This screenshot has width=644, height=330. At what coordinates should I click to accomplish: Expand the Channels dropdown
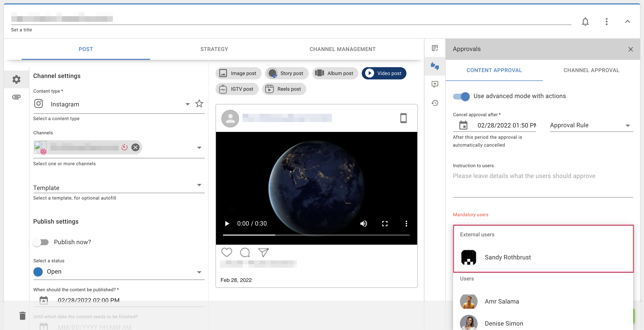pos(199,148)
